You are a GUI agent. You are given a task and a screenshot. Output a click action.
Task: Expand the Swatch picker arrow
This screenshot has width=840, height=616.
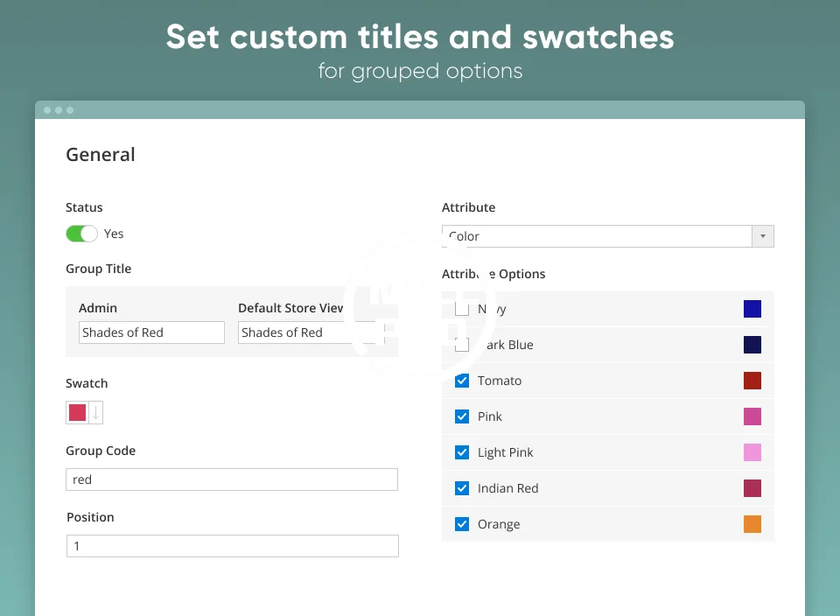pos(95,413)
